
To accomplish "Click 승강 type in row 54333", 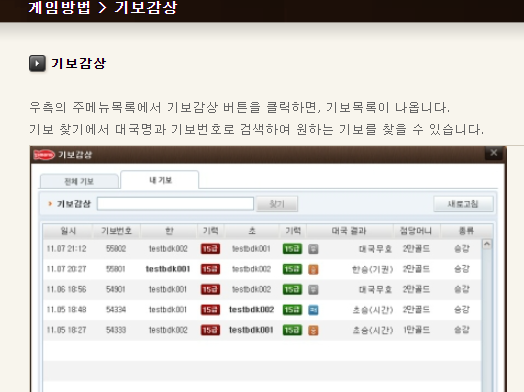I will tap(462, 330).
